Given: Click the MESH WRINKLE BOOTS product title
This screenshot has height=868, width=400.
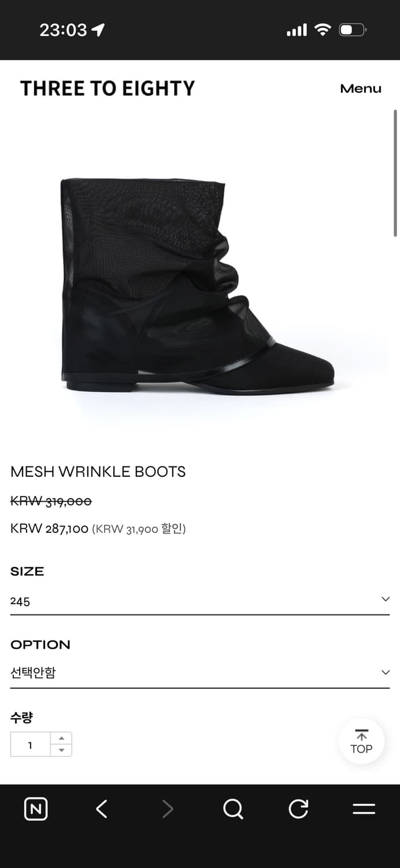Looking at the screenshot, I should (x=98, y=472).
